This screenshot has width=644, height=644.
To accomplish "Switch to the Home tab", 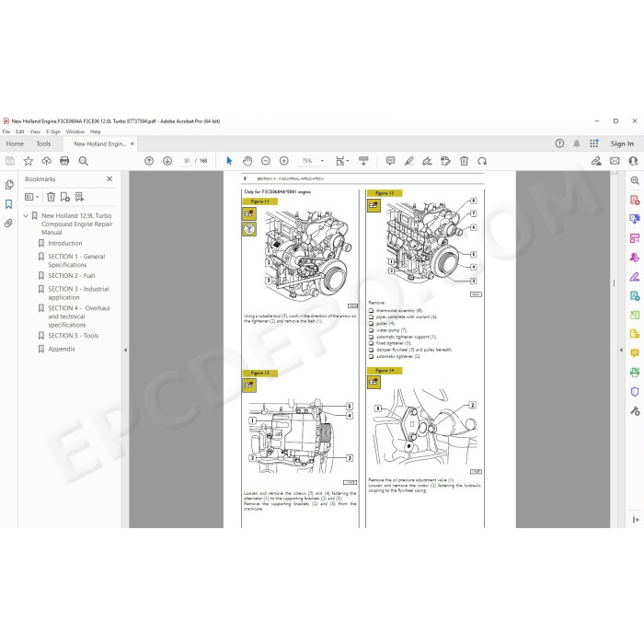I will coord(15,144).
